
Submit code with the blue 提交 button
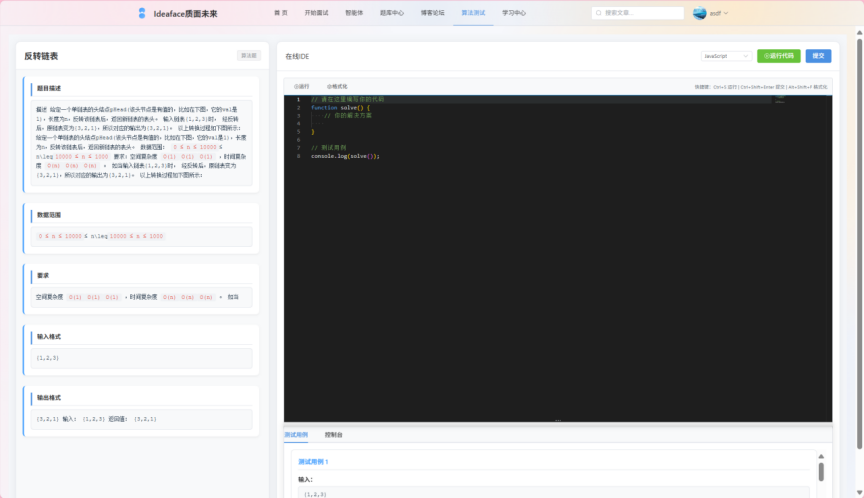818,56
